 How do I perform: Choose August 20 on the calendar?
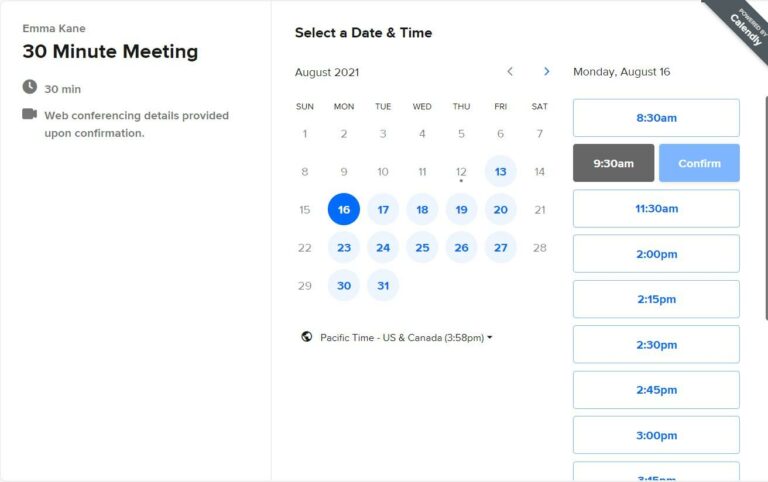click(501, 210)
